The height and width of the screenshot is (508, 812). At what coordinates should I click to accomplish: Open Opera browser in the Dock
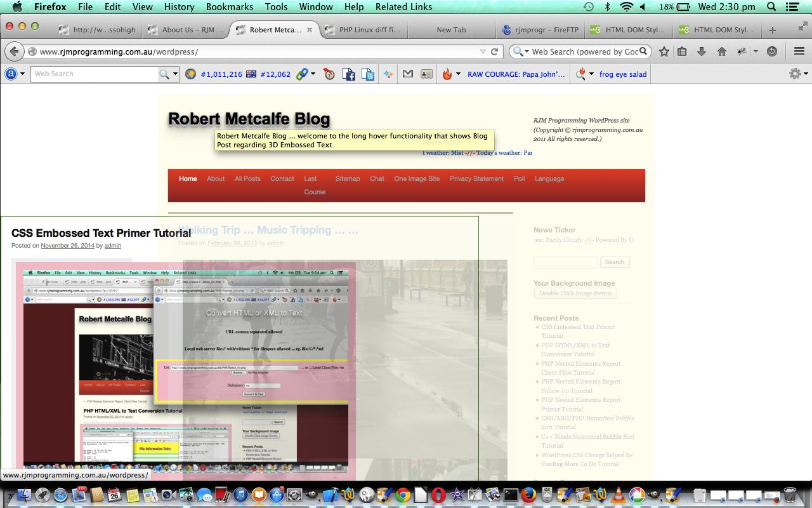click(438, 495)
